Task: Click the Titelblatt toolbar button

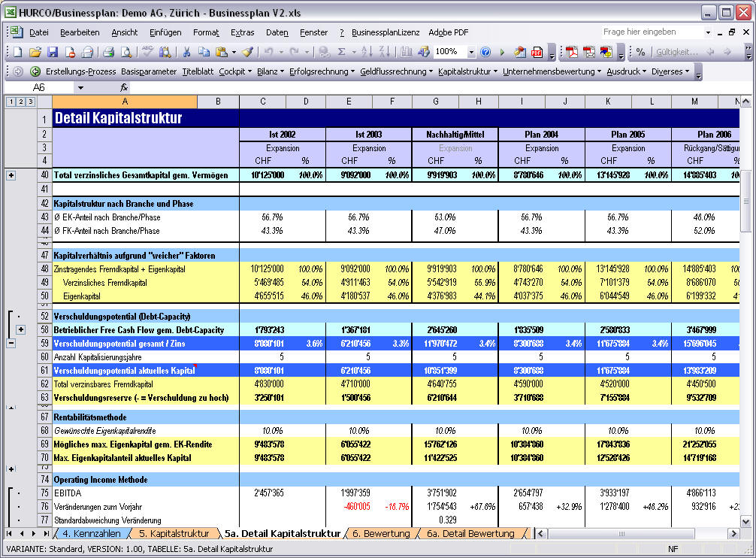Action: pos(198,72)
